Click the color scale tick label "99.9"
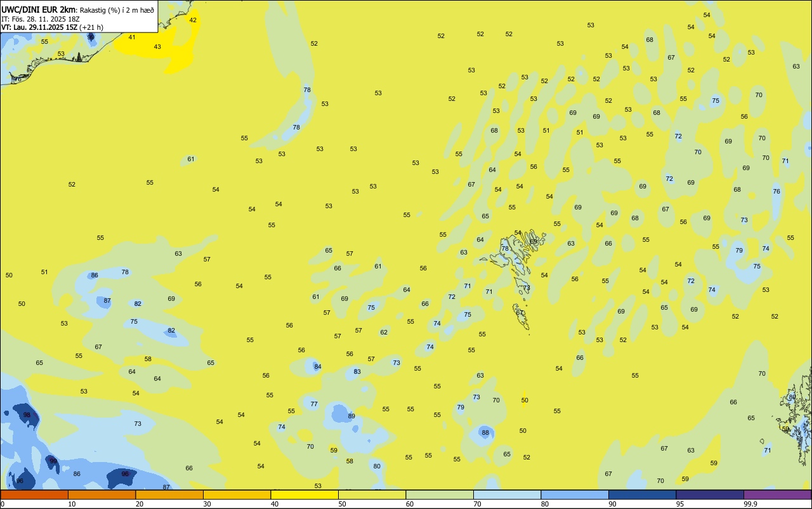Viewport: 812px width, 509px height. pos(750,504)
